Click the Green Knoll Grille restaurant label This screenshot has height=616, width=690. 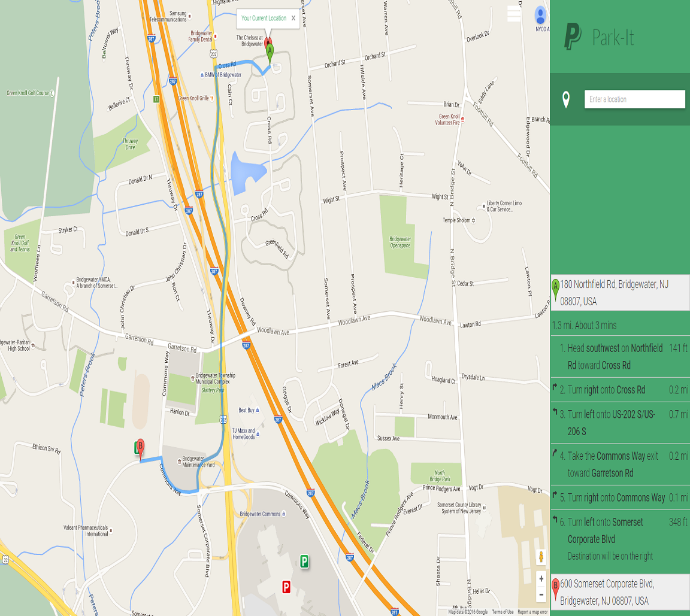193,98
